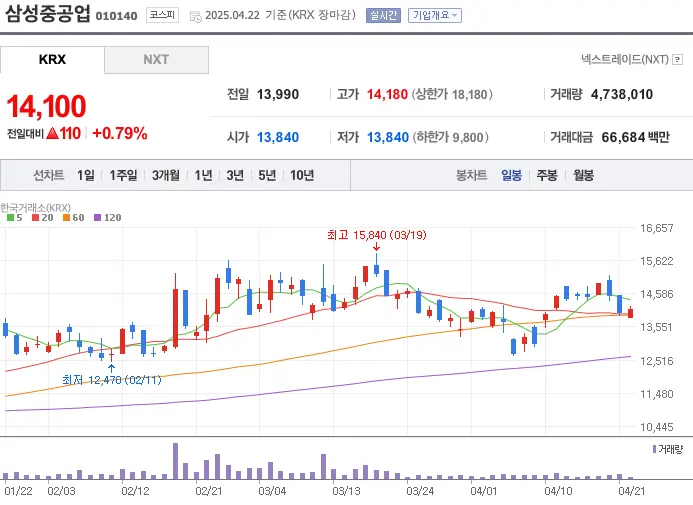Click the 04/21 date axis label
The height and width of the screenshot is (505, 693).
pyautogui.click(x=632, y=491)
